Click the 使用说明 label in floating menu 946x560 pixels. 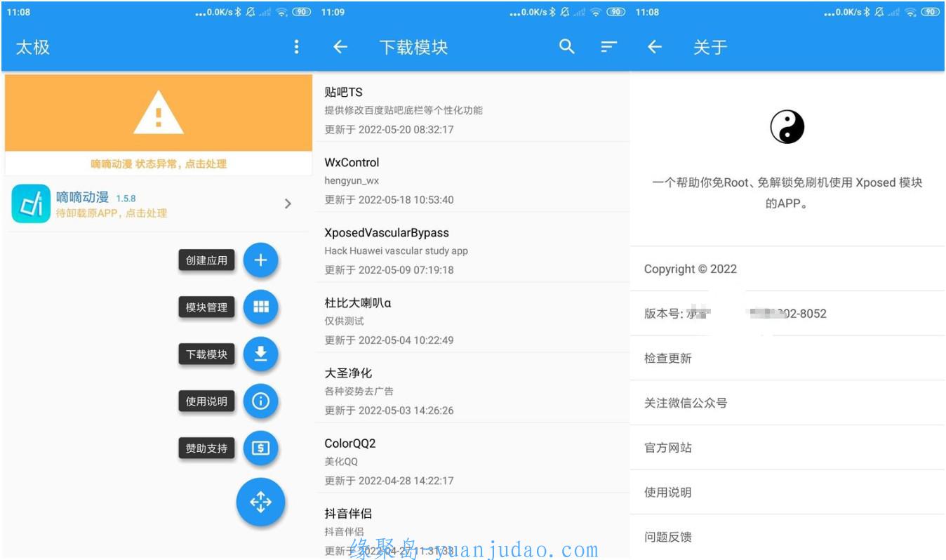pyautogui.click(x=206, y=401)
